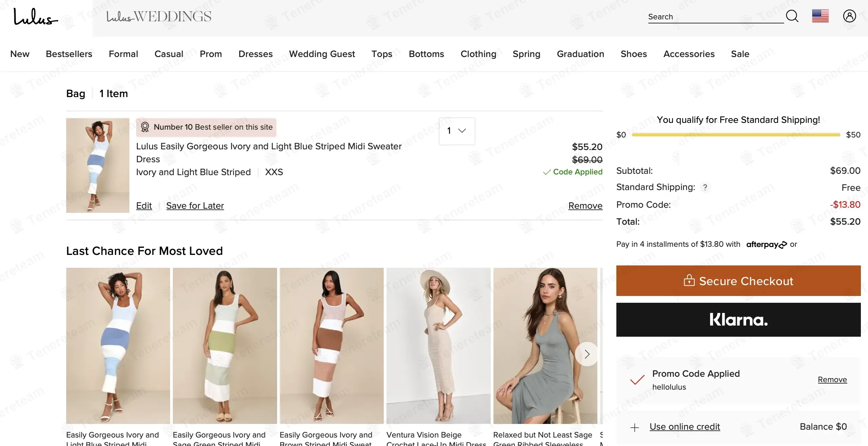The height and width of the screenshot is (446, 868).
Task: Remove the dress from the bag
Action: [585, 206]
